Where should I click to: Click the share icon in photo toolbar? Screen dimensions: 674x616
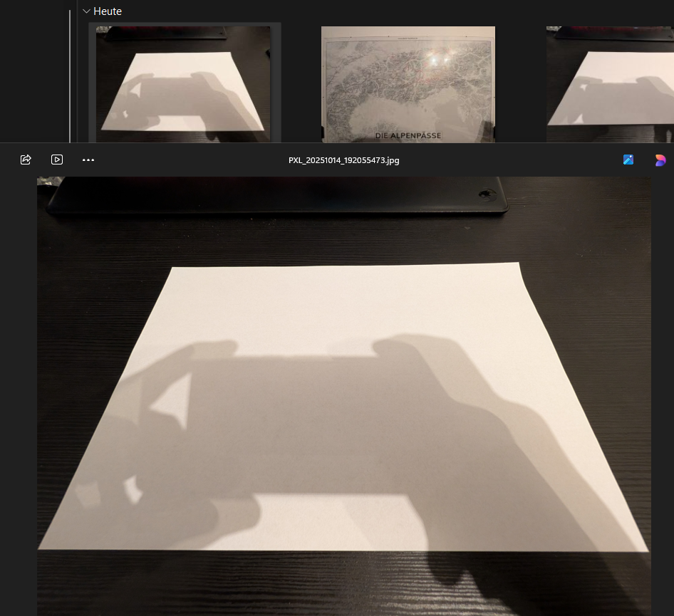26,160
